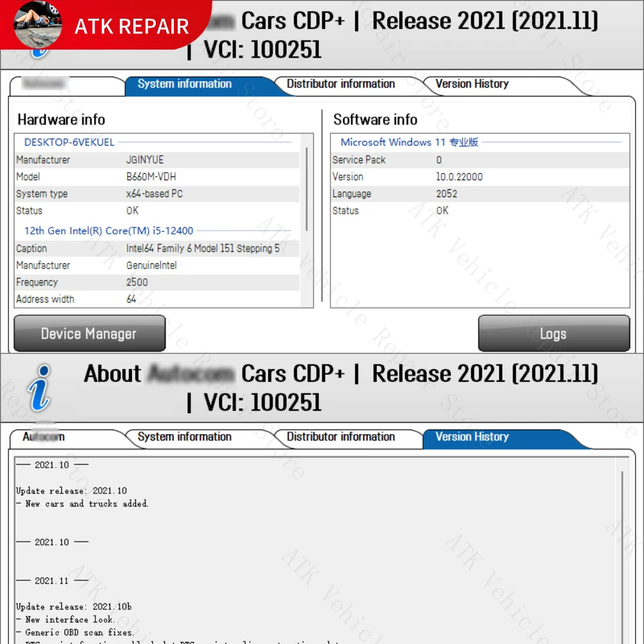Screen dimensions: 644x644
Task: Click the '2021.11' version heading
Action: tap(52, 581)
